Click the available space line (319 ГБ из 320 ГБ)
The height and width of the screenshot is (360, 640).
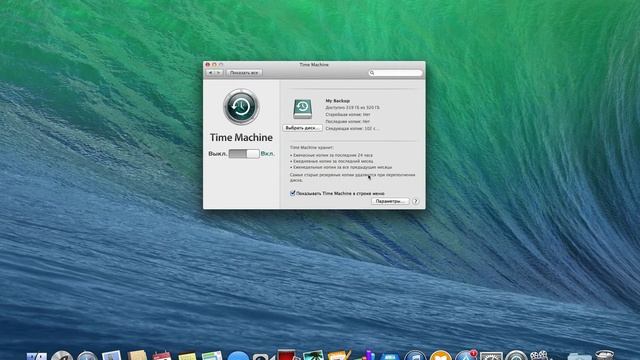(352, 107)
